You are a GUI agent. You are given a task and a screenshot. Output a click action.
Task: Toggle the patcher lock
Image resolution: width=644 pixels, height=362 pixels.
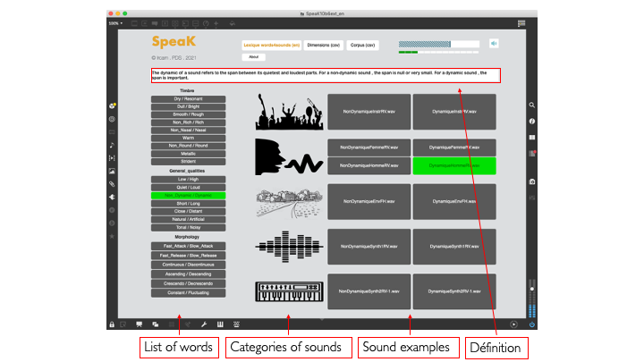pos(112,324)
